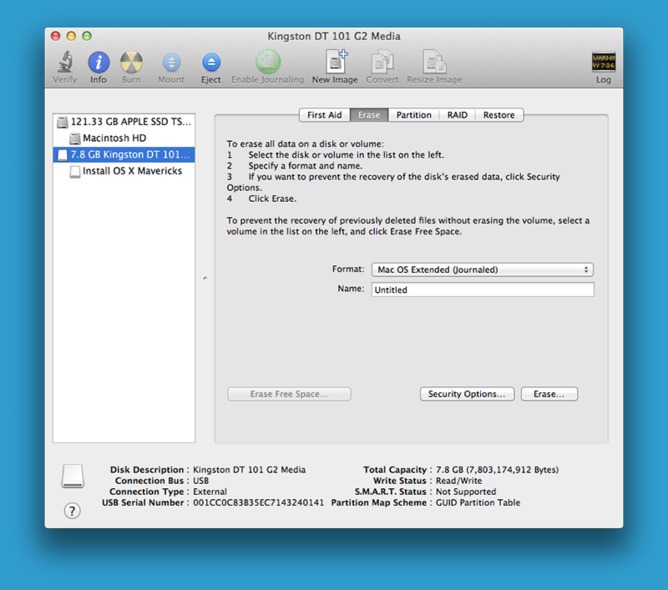Click the Erase... button
The image size is (668, 590).
click(x=549, y=394)
